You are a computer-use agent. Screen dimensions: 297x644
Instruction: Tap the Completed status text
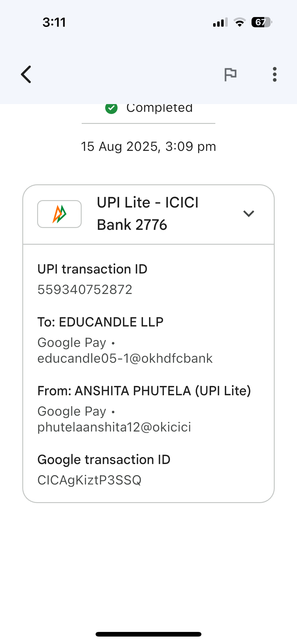click(x=159, y=108)
